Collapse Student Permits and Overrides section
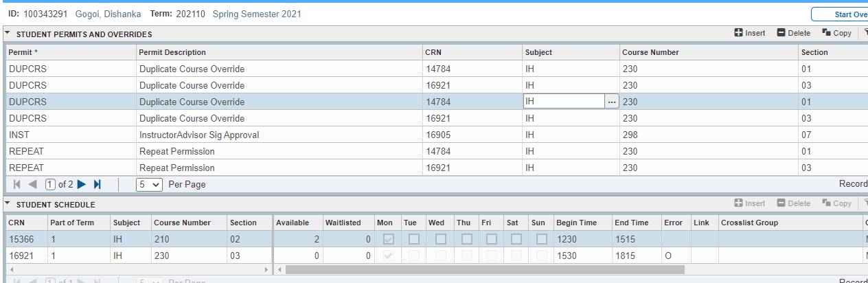Screen dimensions: 868x283 click(x=8, y=34)
